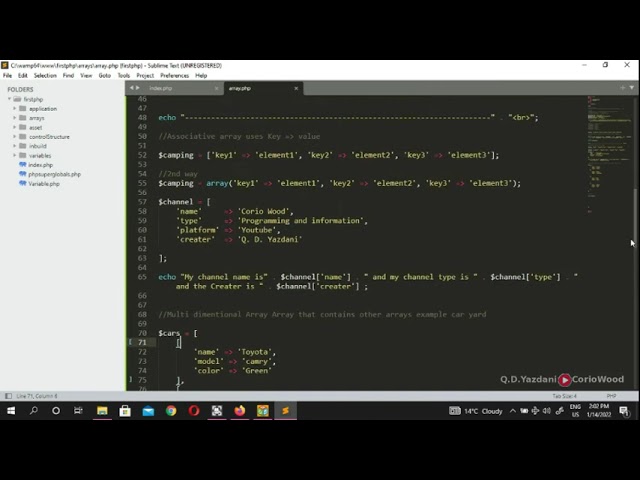
Task: Select the application folder label
Action: pyautogui.click(x=43, y=109)
